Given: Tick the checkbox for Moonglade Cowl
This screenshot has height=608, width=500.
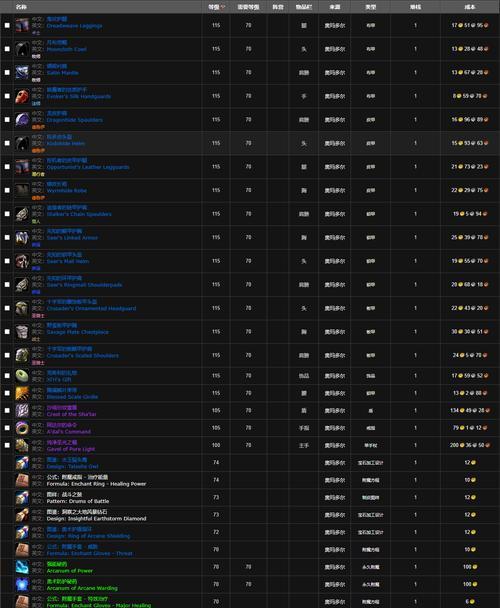Looking at the screenshot, I should pyautogui.click(x=7, y=49).
